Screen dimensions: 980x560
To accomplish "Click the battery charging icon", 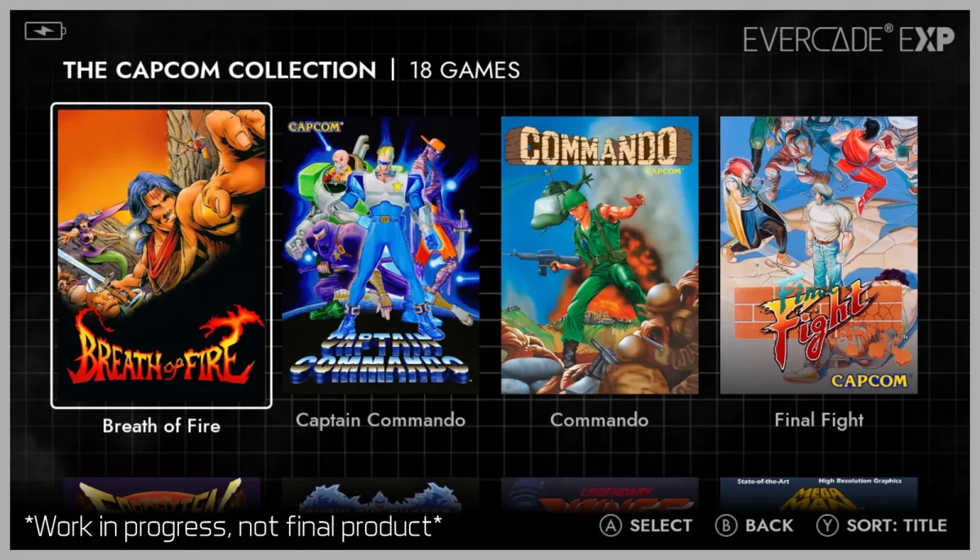I will tap(45, 31).
